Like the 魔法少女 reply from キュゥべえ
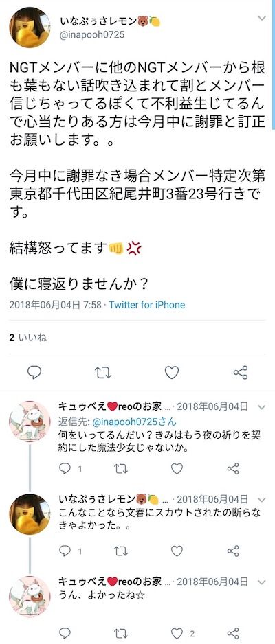275x644 pixels. tap(177, 469)
